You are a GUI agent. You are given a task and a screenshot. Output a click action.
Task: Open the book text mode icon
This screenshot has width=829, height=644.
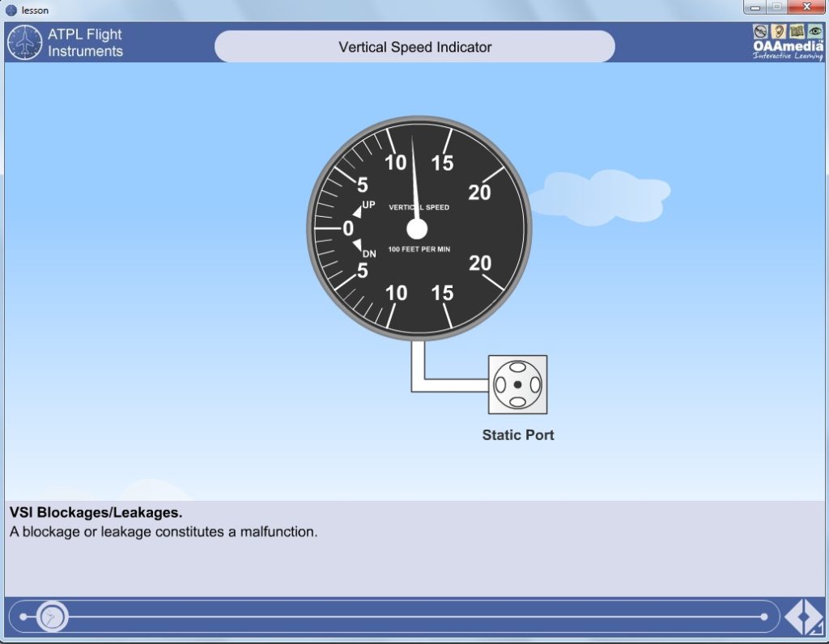(797, 32)
